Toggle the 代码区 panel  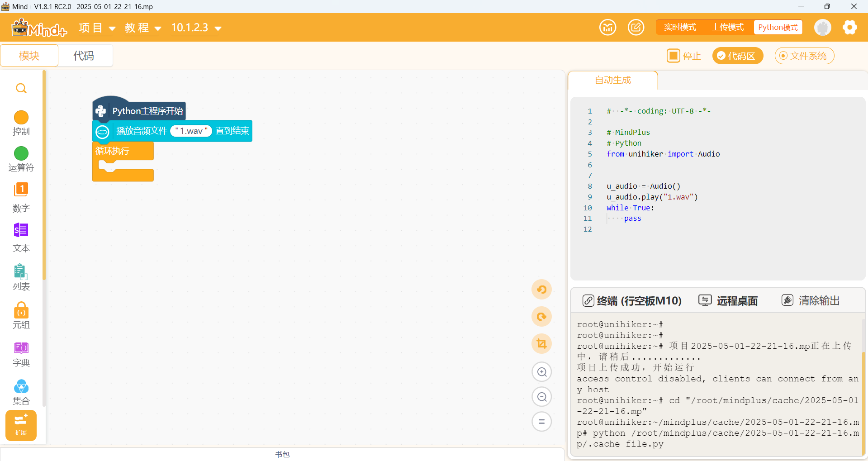pyautogui.click(x=738, y=56)
